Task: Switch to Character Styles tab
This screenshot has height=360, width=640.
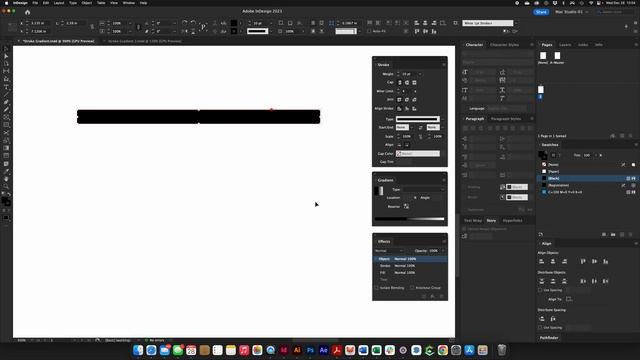Action: tap(504, 44)
